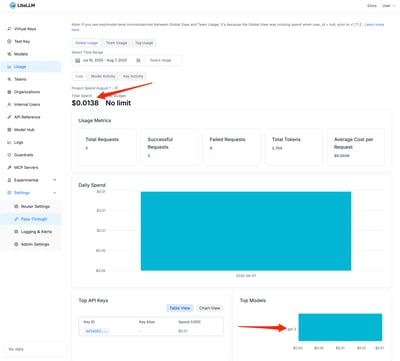Click the Internal Users person icon
Viewport: 400px width, 361px height.
click(x=9, y=104)
